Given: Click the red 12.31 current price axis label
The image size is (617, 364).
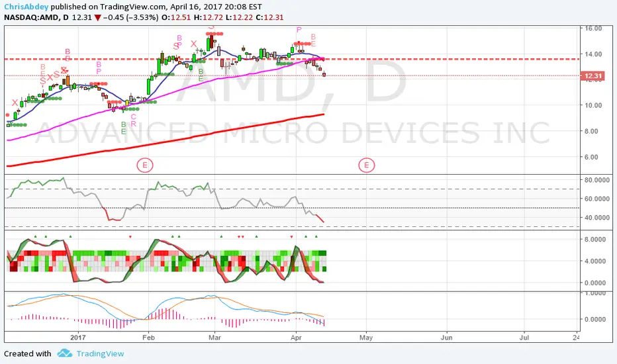Looking at the screenshot, I should tap(593, 76).
